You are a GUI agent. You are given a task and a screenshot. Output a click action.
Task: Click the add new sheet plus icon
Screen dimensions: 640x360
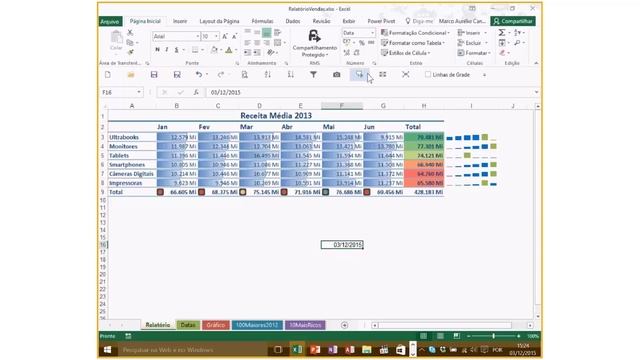click(344, 325)
